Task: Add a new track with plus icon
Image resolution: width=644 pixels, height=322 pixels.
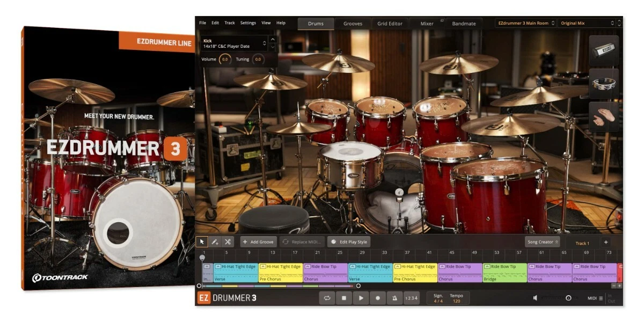Action: tap(606, 243)
